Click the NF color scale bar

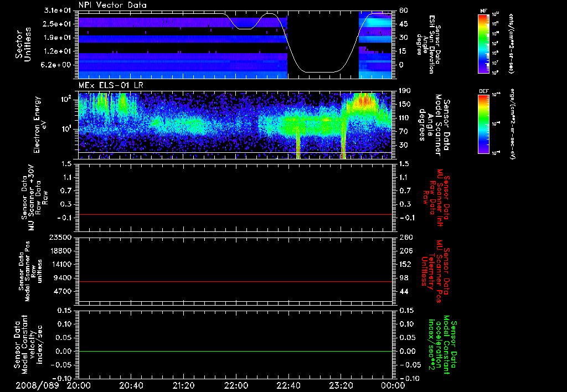[x=483, y=44]
